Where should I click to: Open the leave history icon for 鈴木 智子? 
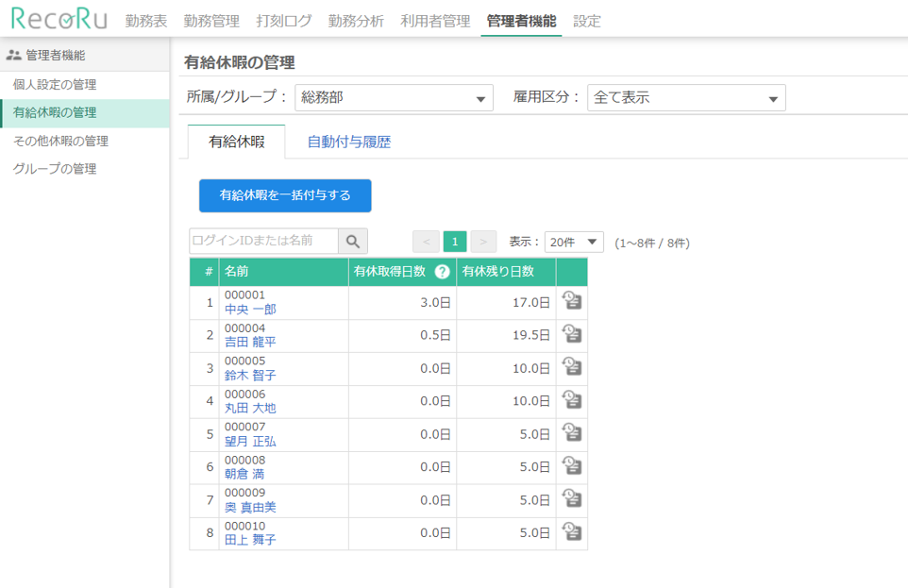tap(572, 367)
